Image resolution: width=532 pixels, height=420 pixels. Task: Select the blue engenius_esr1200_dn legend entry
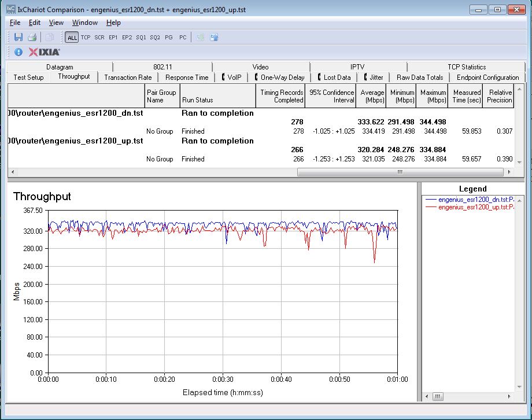(470, 200)
